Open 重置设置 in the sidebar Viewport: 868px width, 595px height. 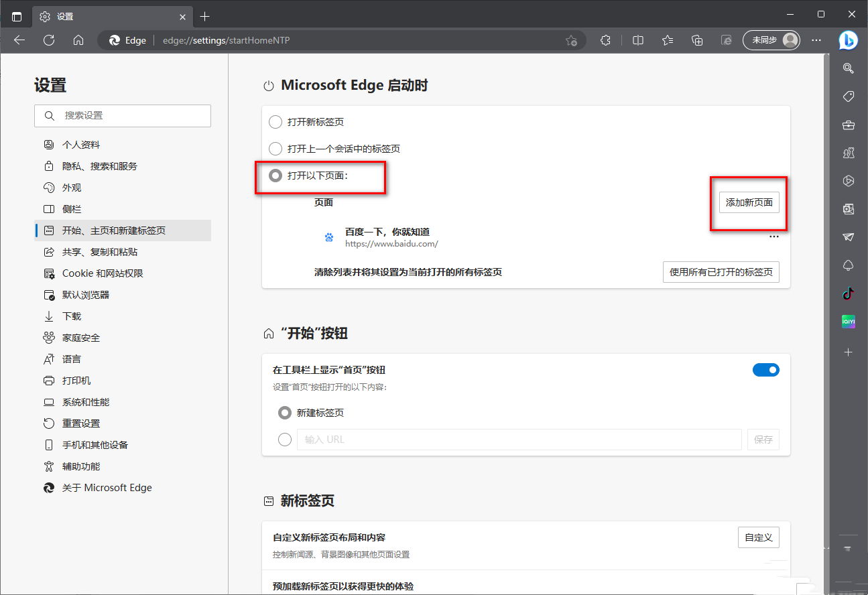123,423
